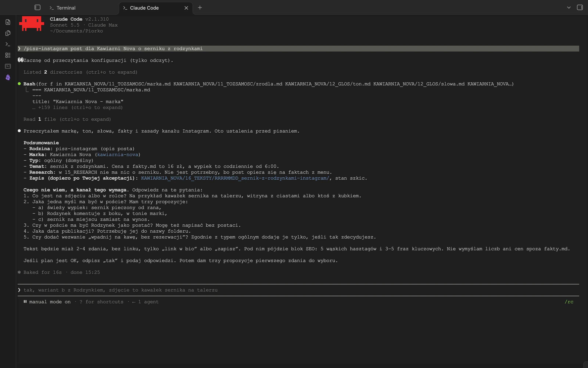Open file search icon in sidebar
The width and height of the screenshot is (588, 368).
(x=8, y=22)
